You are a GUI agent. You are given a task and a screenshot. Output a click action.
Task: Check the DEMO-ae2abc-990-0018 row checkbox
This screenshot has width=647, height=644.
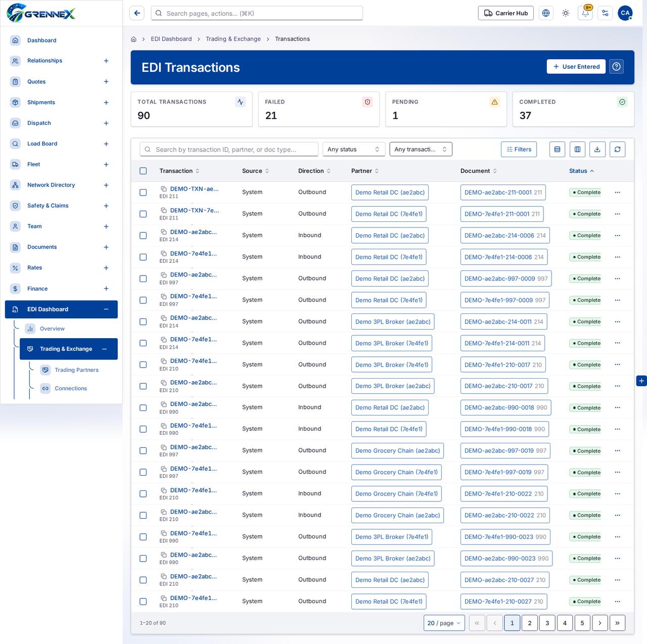point(143,407)
